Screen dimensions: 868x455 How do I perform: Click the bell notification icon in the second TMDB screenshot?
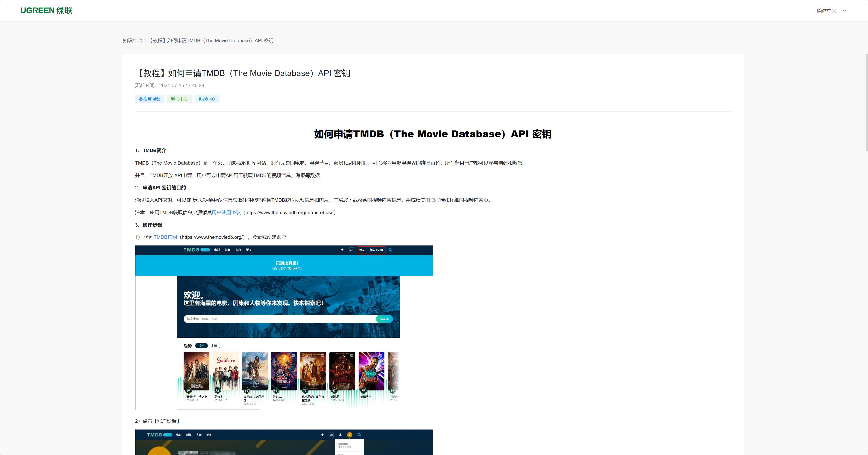[x=340, y=435]
